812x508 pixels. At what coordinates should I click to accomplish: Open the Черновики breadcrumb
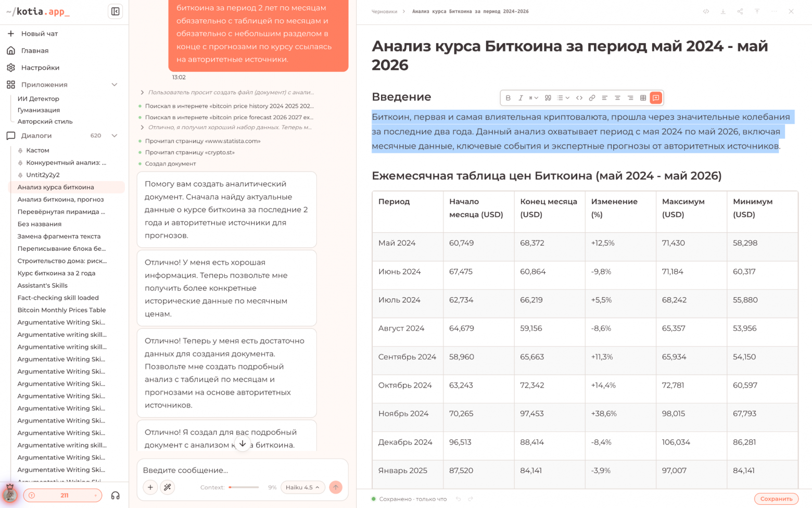click(x=384, y=11)
